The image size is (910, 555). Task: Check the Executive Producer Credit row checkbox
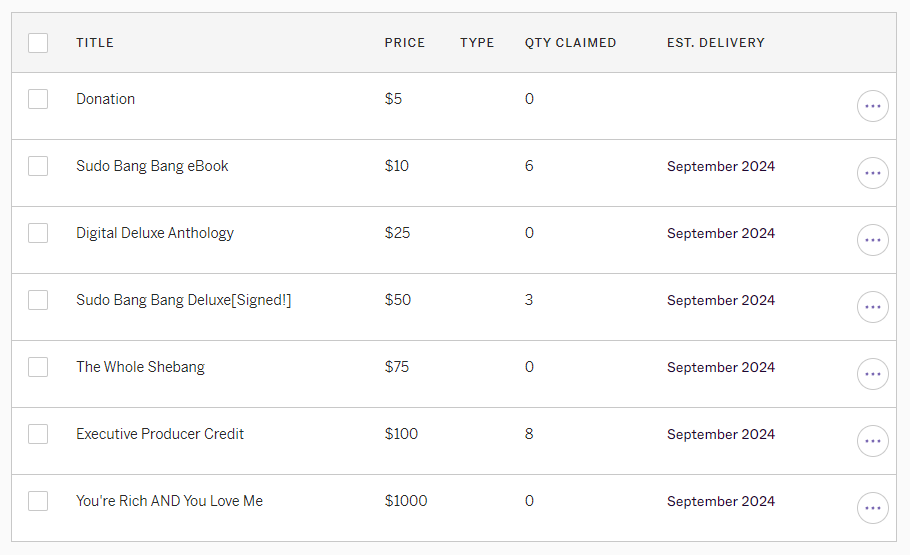[x=38, y=434]
